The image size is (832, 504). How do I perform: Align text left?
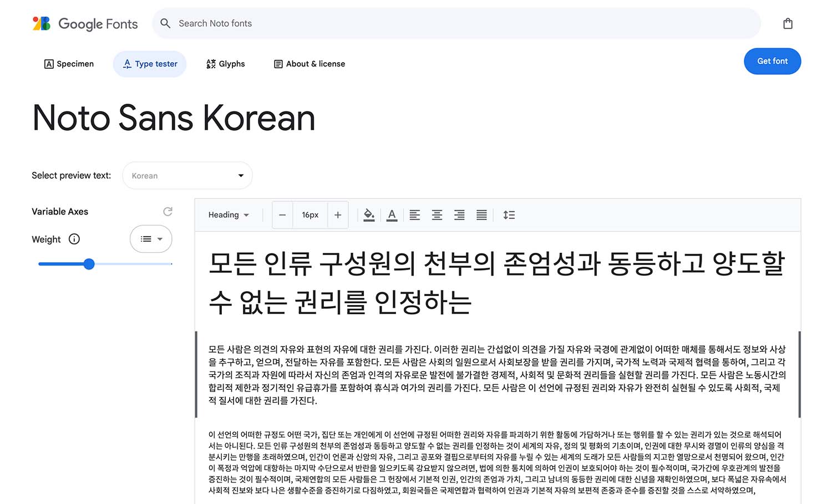[415, 215]
